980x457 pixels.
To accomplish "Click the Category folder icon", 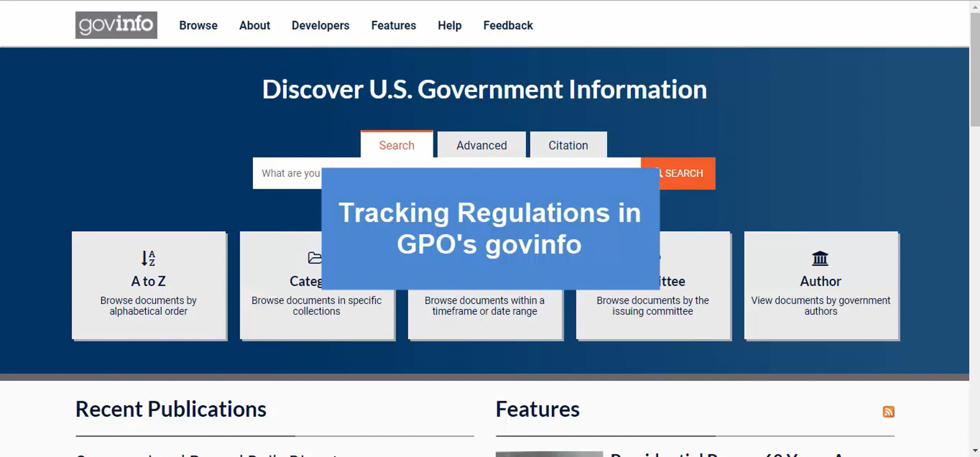I will (315, 258).
